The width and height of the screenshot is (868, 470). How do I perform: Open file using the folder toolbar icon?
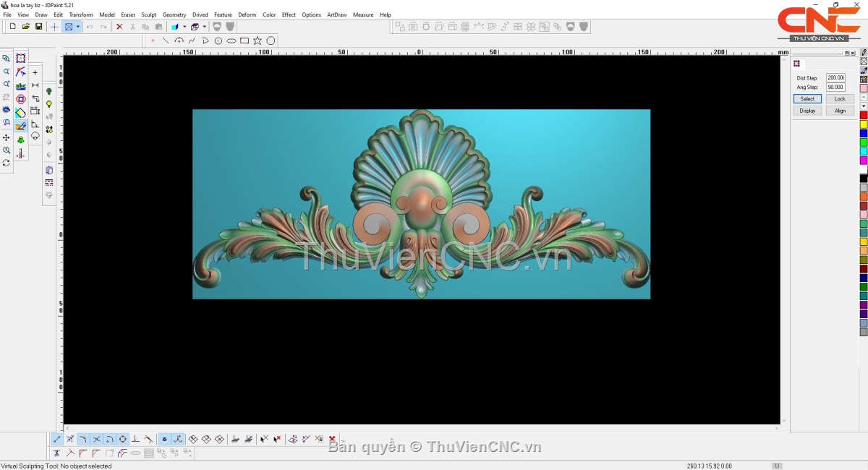point(25,27)
